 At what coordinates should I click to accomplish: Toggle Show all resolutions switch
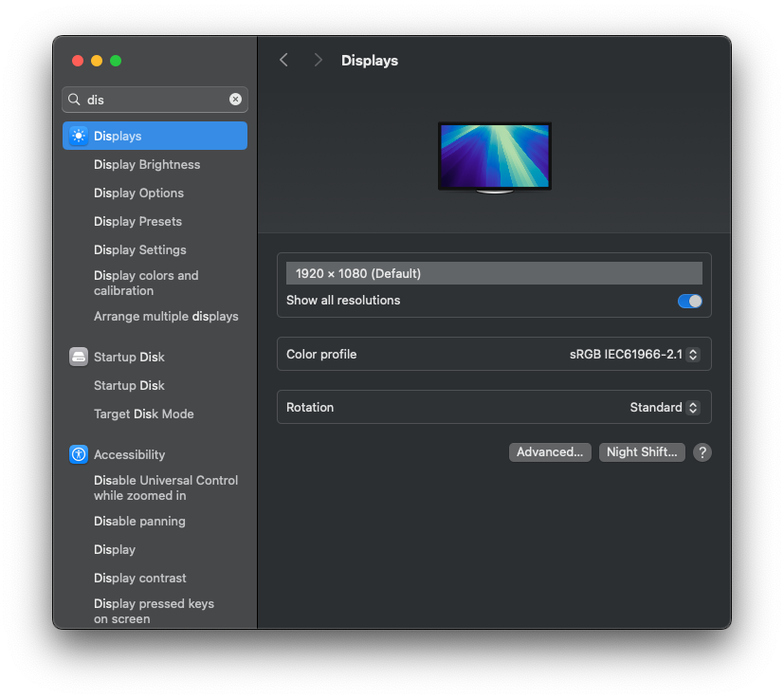[x=689, y=301]
